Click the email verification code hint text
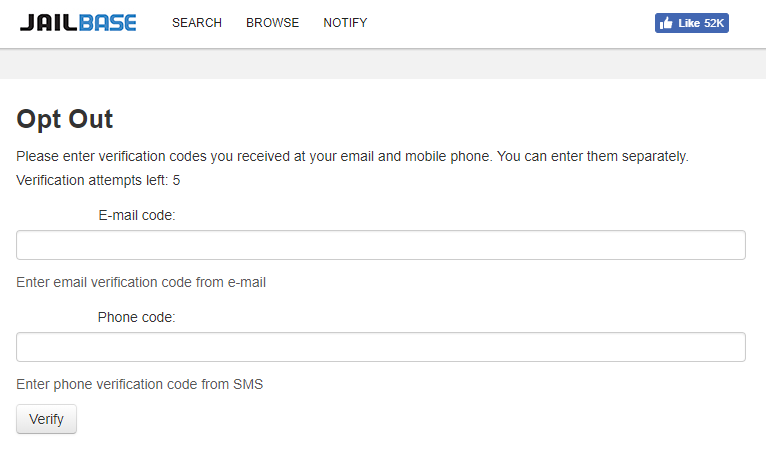Viewport: 766px width, 458px height. click(141, 282)
